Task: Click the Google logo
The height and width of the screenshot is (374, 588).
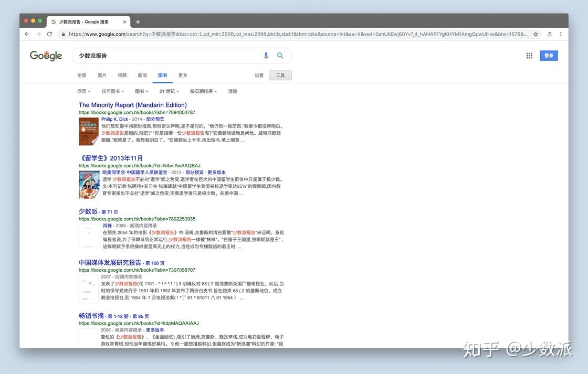Action: coord(46,56)
